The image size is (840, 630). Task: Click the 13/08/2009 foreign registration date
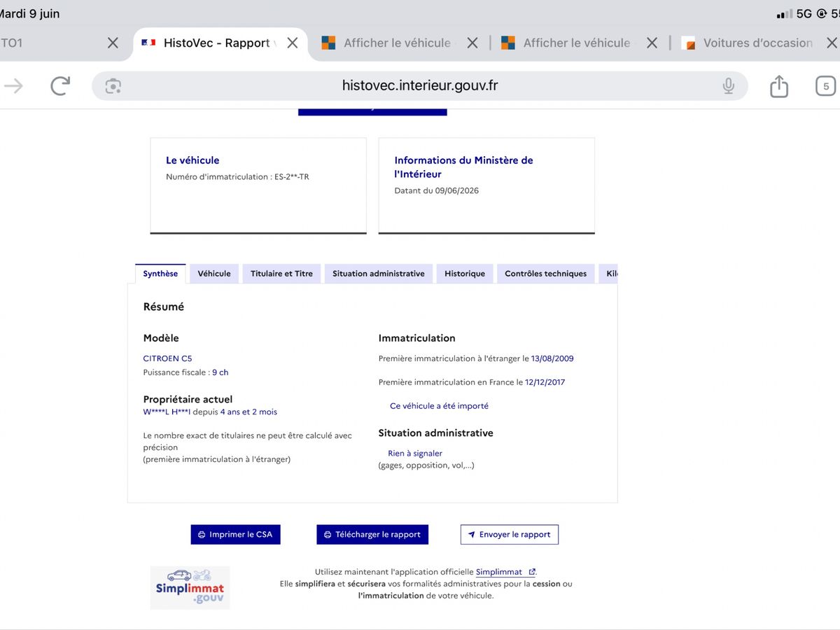(552, 358)
